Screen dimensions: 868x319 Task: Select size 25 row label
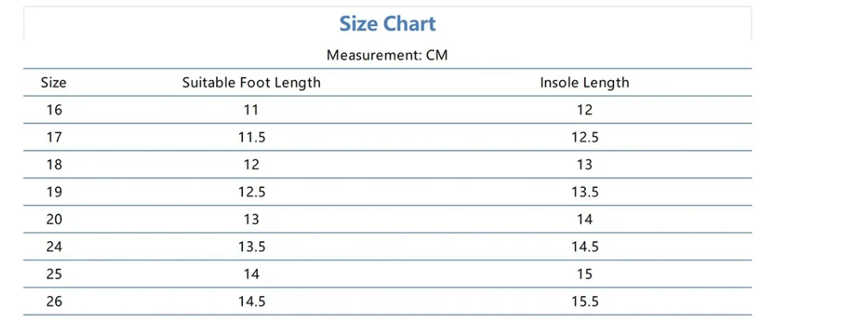(x=53, y=274)
